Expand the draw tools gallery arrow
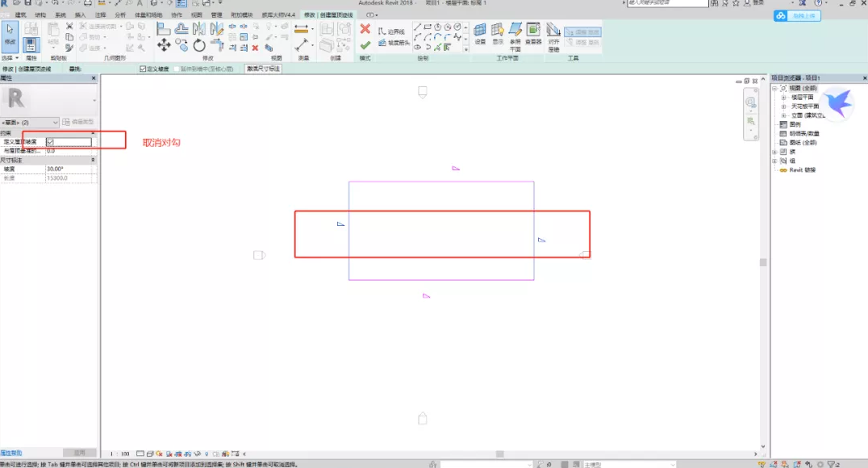This screenshot has height=468, width=868. 466,48
